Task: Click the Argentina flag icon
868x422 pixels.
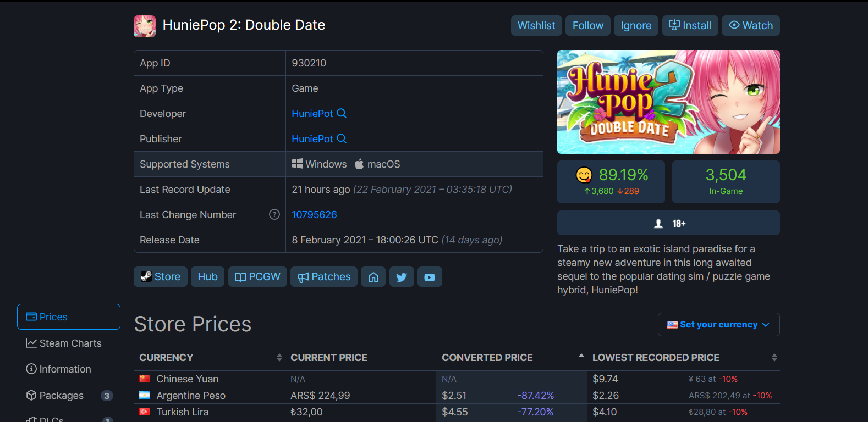Action: (145, 395)
